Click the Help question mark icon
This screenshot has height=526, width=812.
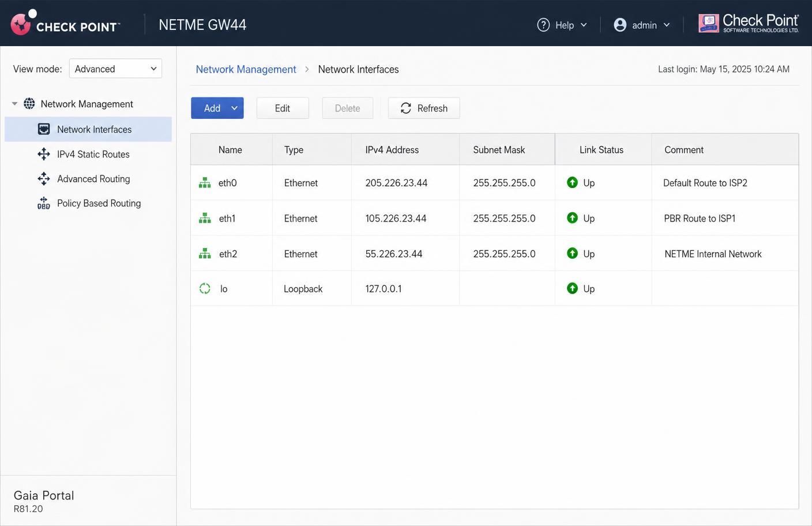click(543, 25)
